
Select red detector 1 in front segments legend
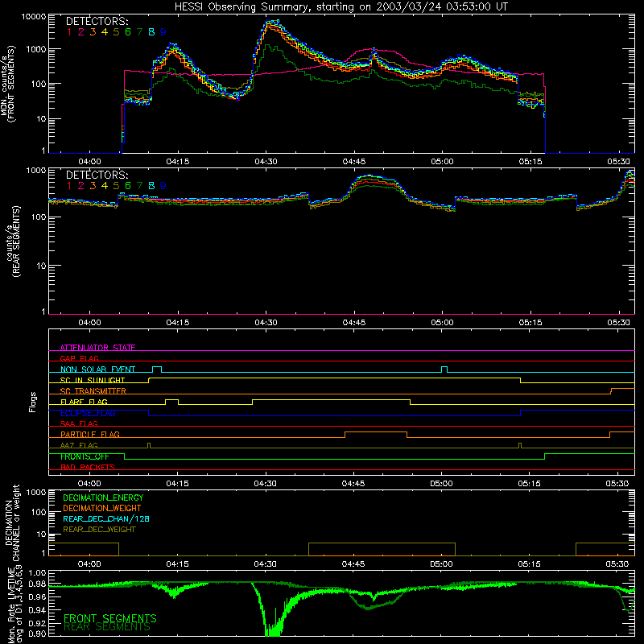[69, 32]
